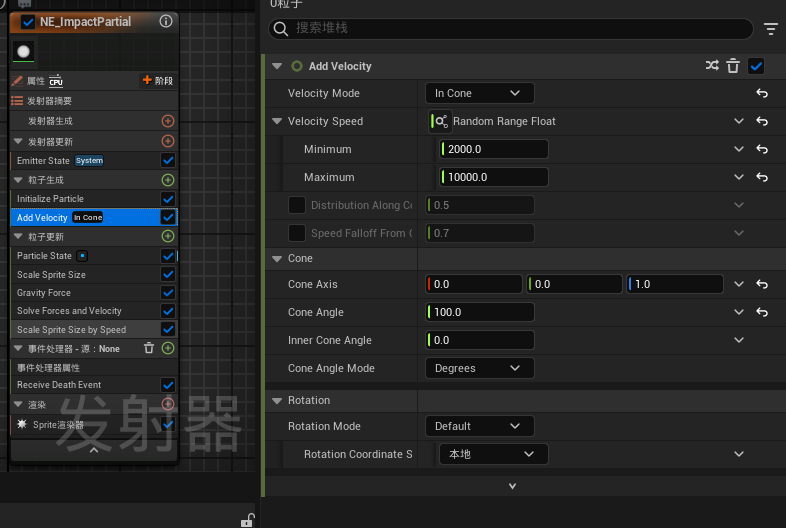Edit the Maximum value 10000.0 field
Image resolution: width=786 pixels, height=528 pixels.
pos(494,178)
